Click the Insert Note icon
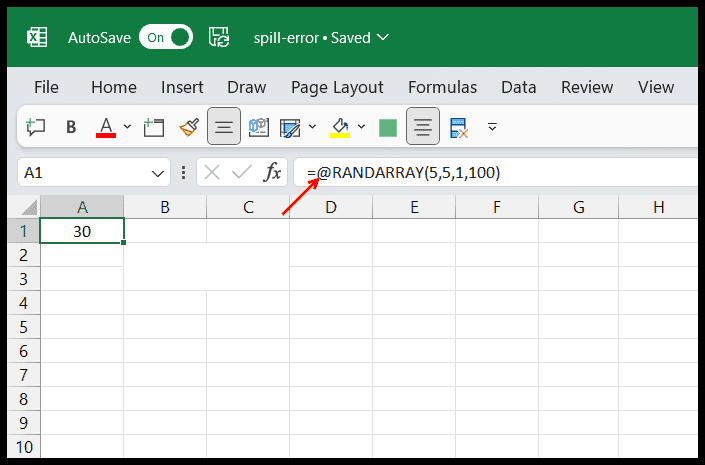 (x=154, y=127)
